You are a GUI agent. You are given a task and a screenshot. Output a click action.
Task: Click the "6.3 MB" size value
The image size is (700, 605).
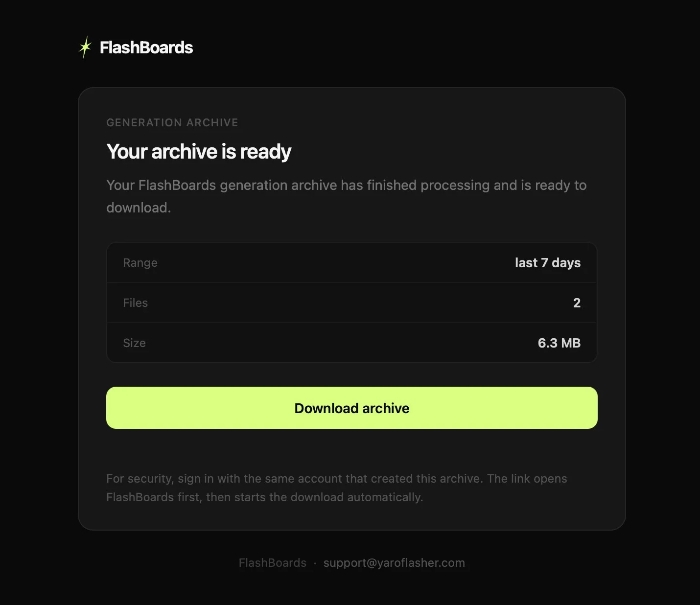559,343
